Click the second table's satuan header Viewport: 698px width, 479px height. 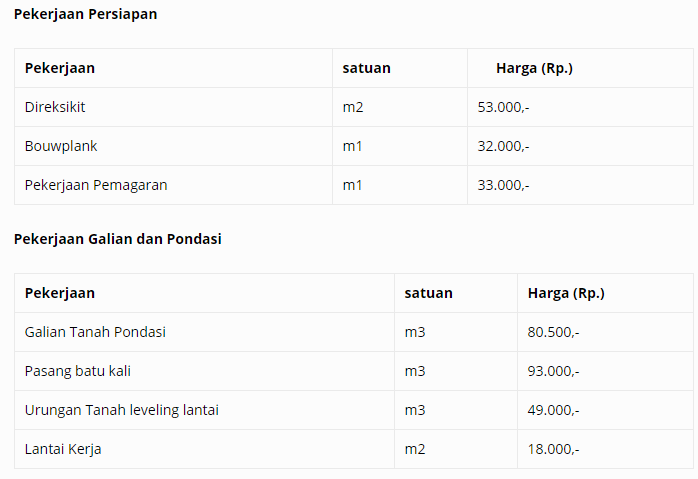428,293
